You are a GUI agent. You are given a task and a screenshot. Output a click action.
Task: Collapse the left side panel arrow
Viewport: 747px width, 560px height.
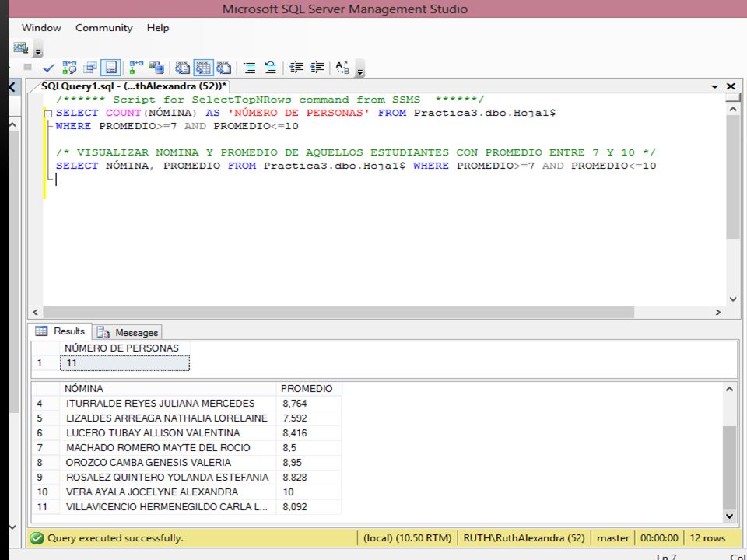click(12, 87)
